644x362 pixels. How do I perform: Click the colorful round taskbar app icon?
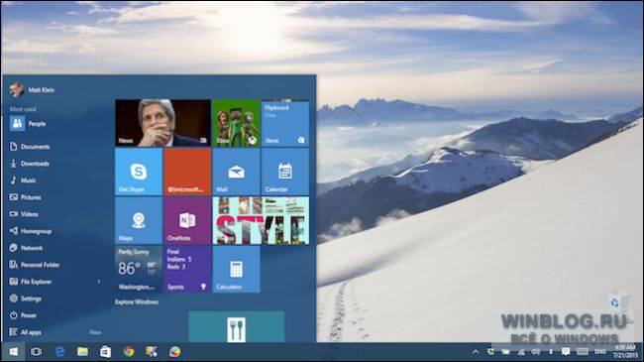[x=175, y=352]
